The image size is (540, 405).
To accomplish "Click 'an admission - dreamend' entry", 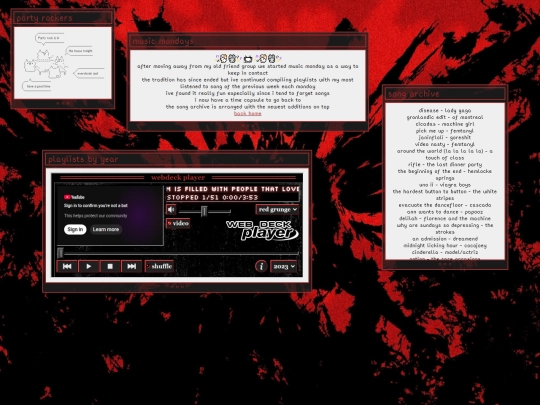I will click(445, 239).
